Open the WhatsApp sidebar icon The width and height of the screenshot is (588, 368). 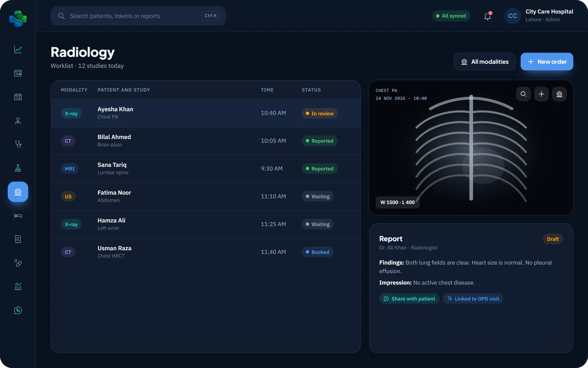coord(18,311)
